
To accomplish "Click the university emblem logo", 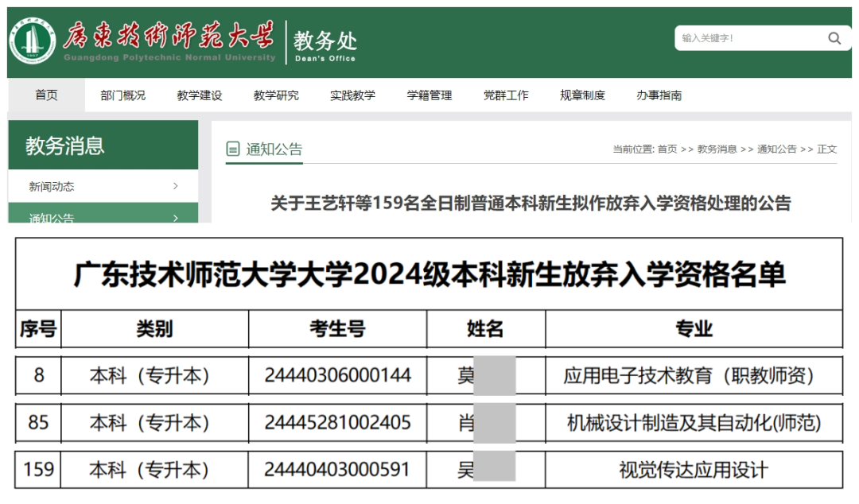I will tap(33, 41).
